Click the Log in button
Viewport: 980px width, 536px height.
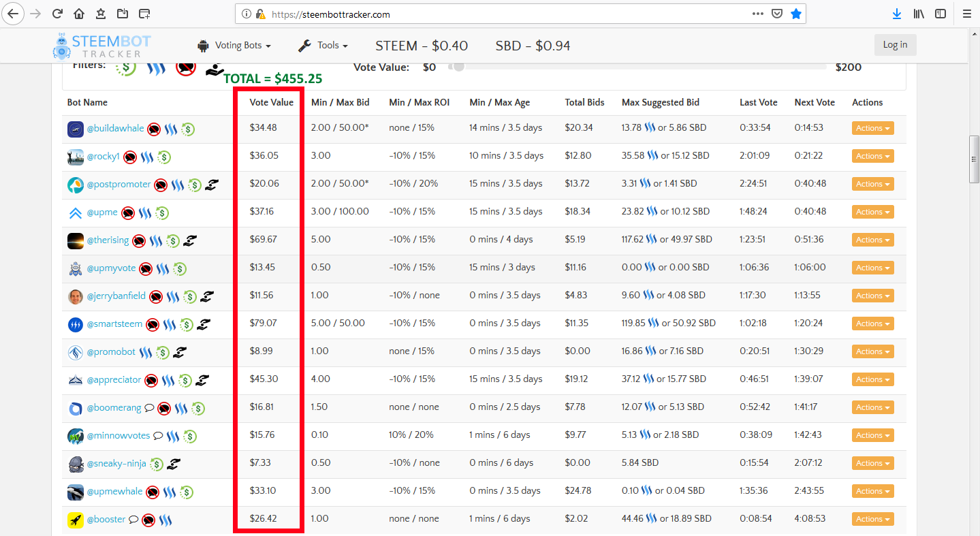coord(895,45)
